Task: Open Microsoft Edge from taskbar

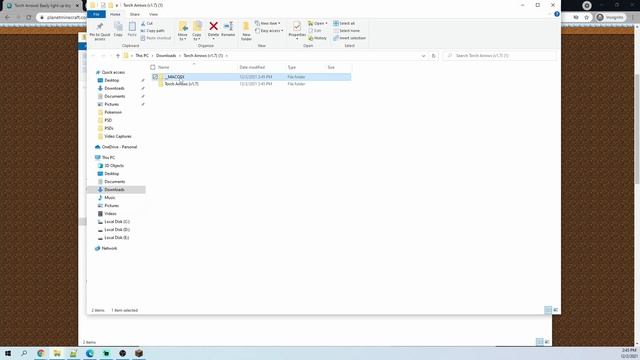Action: coord(90,353)
